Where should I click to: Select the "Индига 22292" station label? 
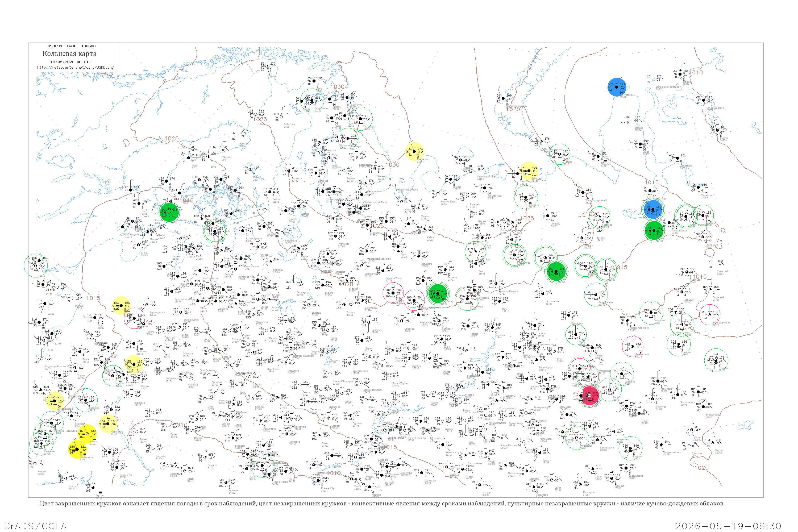tap(457, 188)
